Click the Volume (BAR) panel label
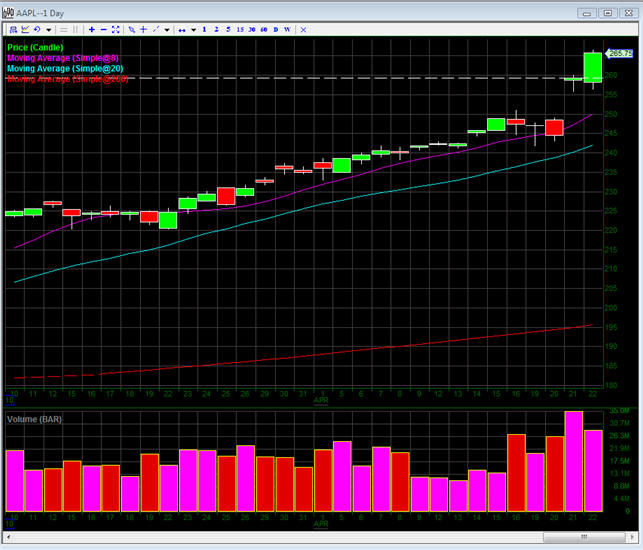Viewport: 643px width, 550px height. coord(34,419)
